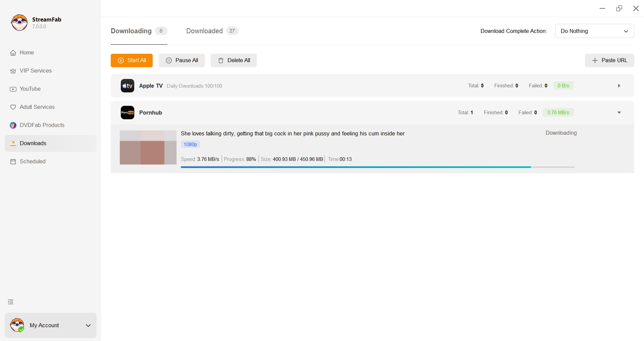
Task: Click the StreamFab sloth logo
Action: [x=19, y=23]
